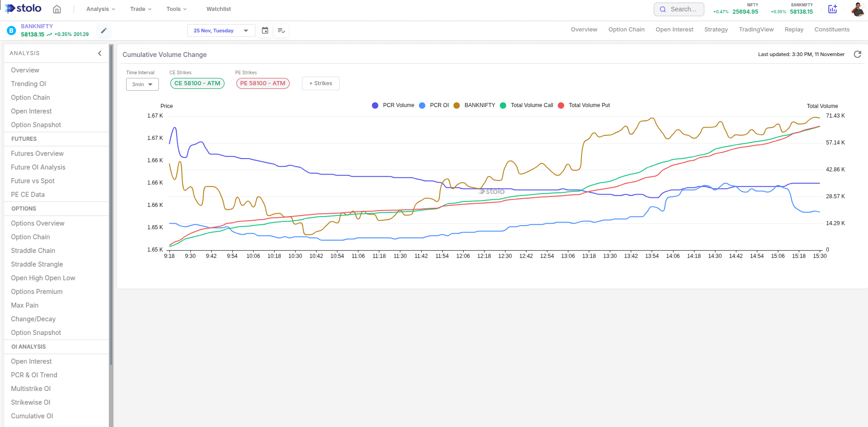Open the chart-with-plus icon near the profile
868x427 pixels.
coord(832,9)
